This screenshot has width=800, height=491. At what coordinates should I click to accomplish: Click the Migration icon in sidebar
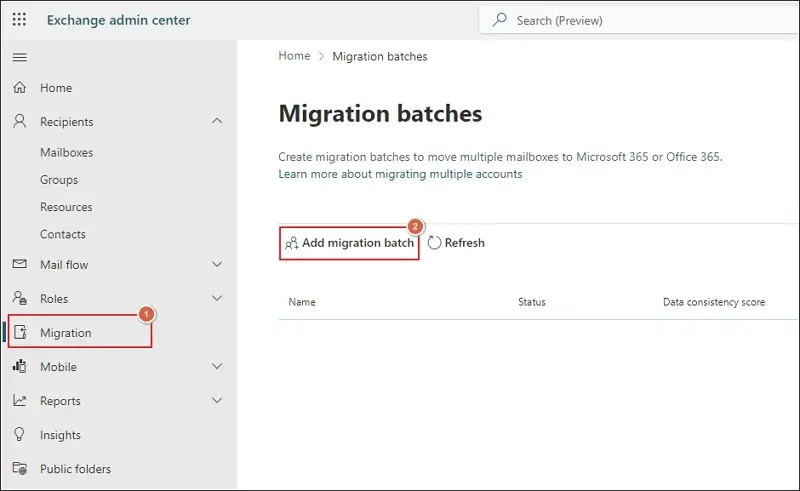[x=20, y=332]
